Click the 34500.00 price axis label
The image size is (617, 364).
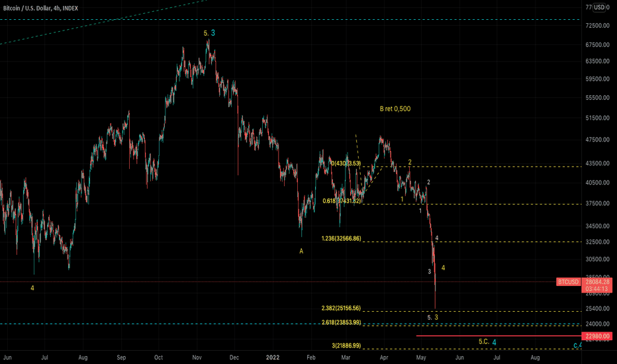tap(597, 226)
